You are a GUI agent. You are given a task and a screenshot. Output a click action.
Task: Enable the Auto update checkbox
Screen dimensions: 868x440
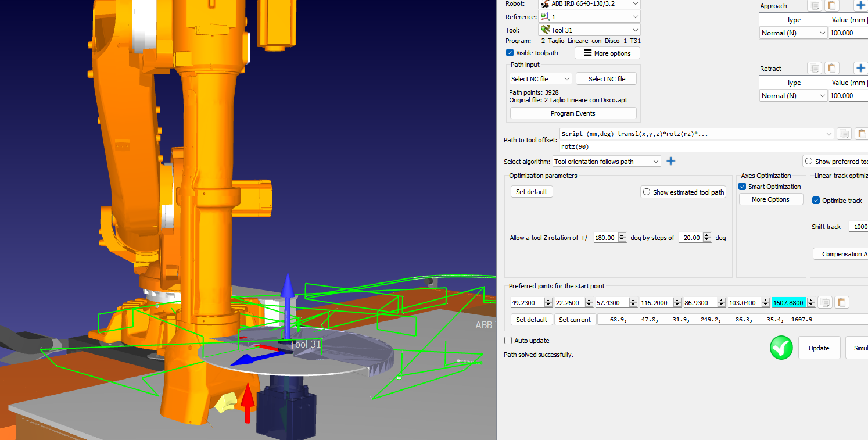[x=508, y=341]
